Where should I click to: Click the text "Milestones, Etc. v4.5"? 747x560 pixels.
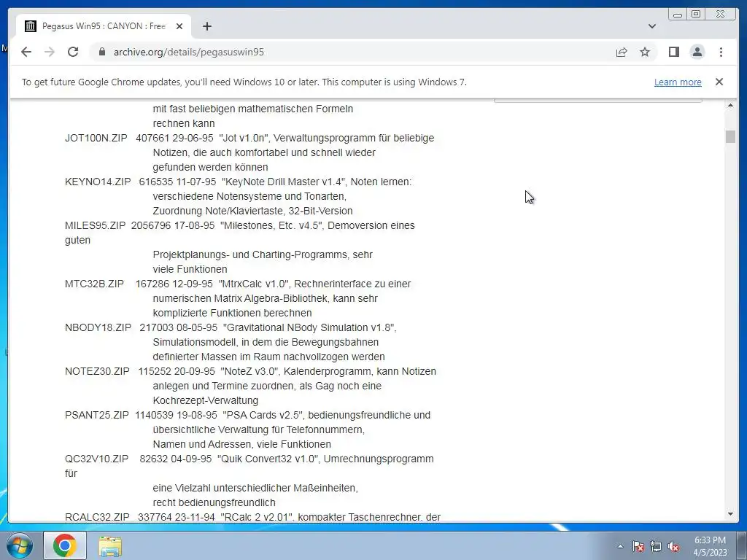271,226
